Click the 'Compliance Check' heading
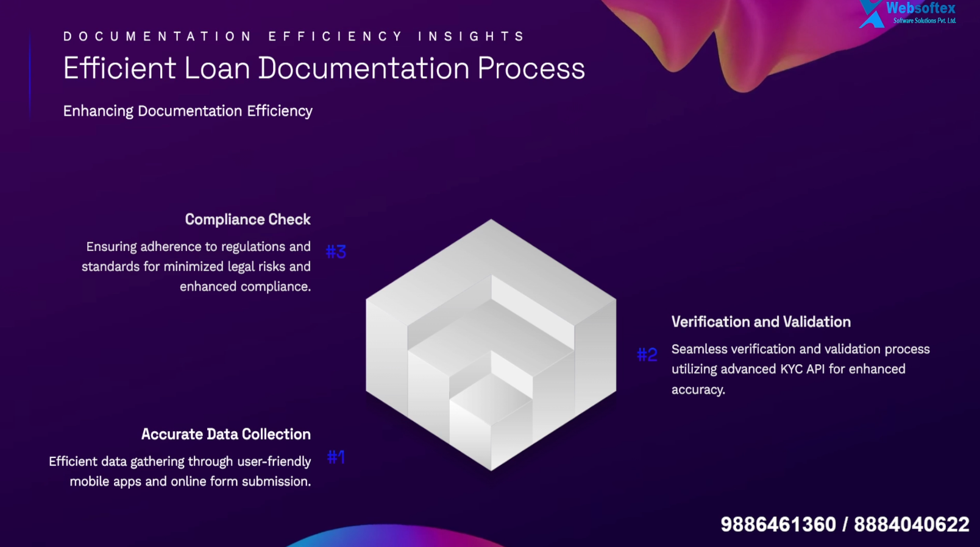This screenshot has height=547, width=980. click(x=247, y=219)
